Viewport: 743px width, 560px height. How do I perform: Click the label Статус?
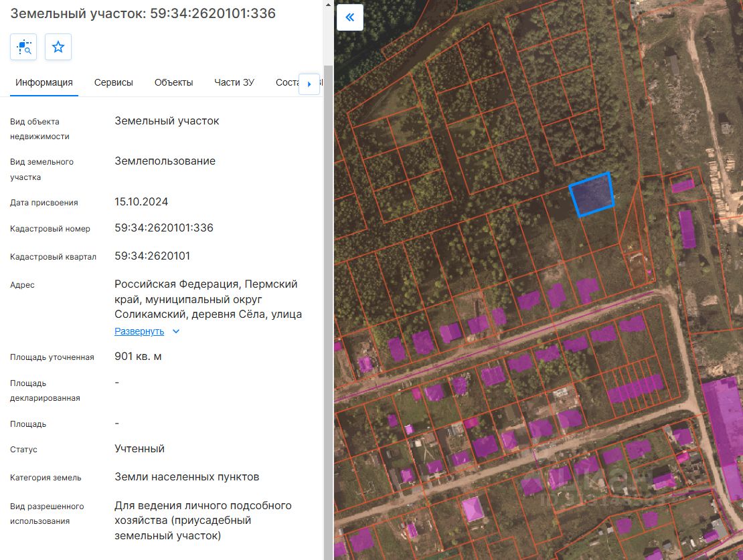point(23,450)
